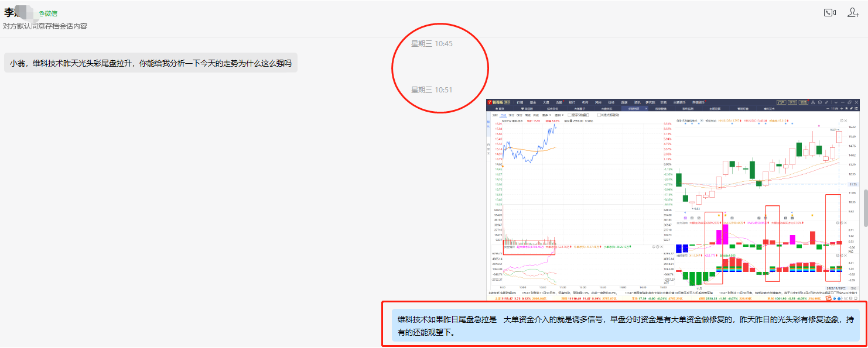This screenshot has width=868, height=348.
Task: Open the 基金 menu
Action: (x=533, y=102)
